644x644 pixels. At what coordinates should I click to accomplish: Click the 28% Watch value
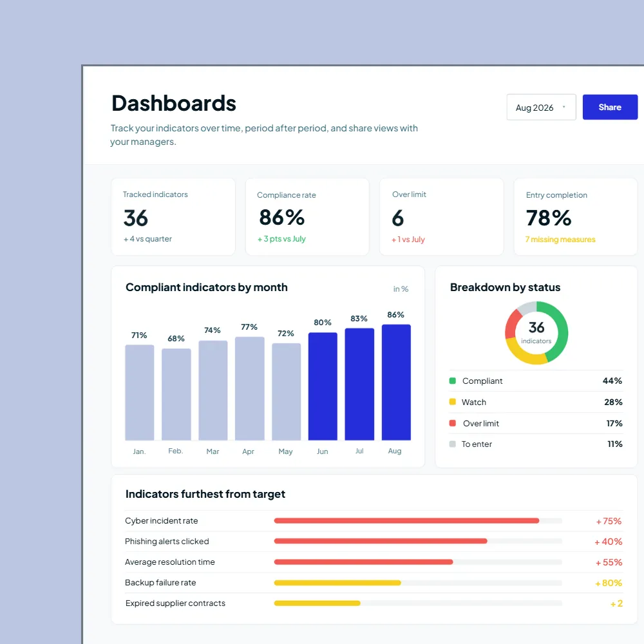coord(613,402)
